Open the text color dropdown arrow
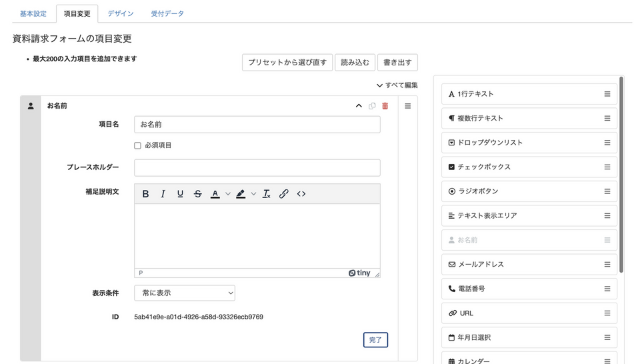This screenshot has height=364, width=640. pos(228,194)
